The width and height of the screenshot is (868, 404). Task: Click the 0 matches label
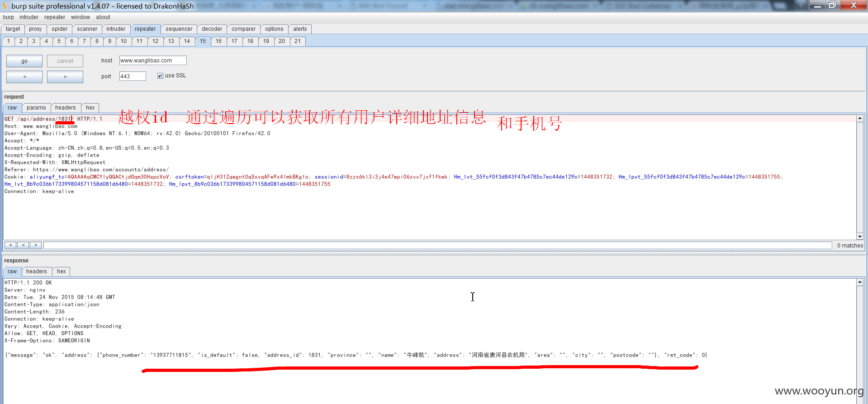click(850, 246)
